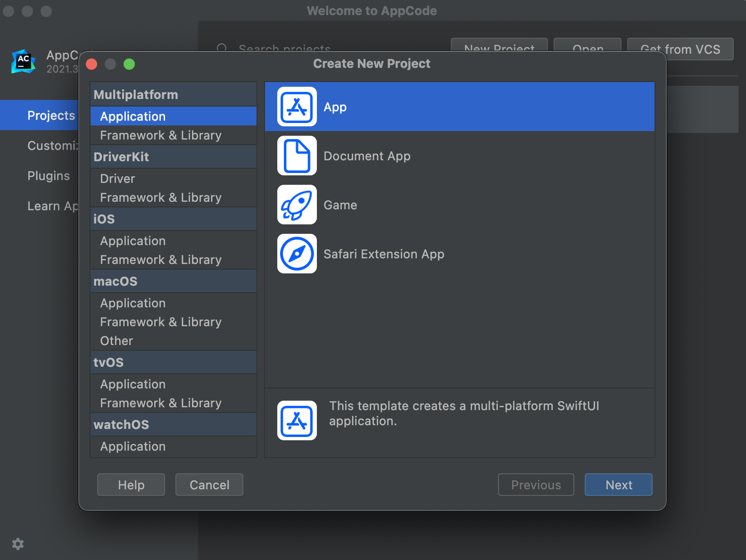Select the Safari Extension App template
This screenshot has width=746, height=560.
[460, 254]
